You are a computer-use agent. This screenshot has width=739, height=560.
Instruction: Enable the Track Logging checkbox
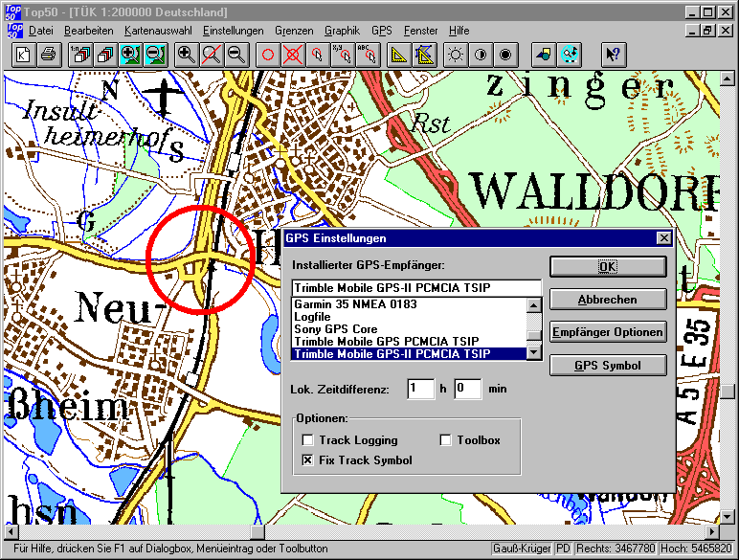point(308,439)
